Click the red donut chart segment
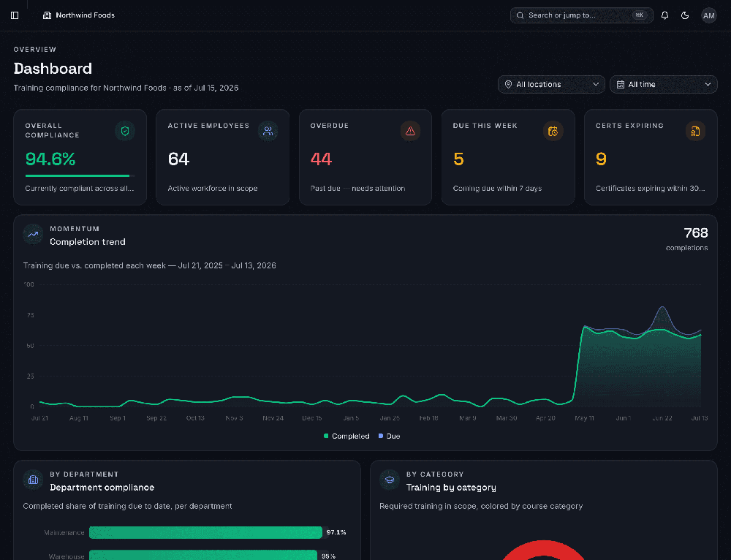Viewport: 731px width, 560px height. pyautogui.click(x=544, y=550)
